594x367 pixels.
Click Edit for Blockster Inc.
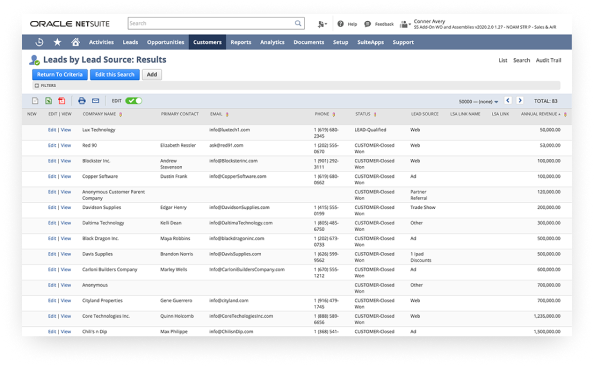click(x=52, y=161)
